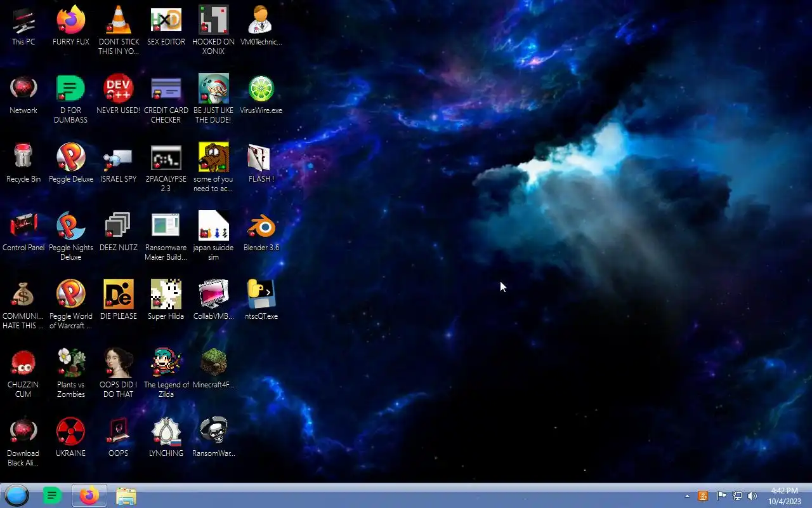812x508 pixels.
Task: Select the Download Black Ali... icon
Action: (23, 443)
